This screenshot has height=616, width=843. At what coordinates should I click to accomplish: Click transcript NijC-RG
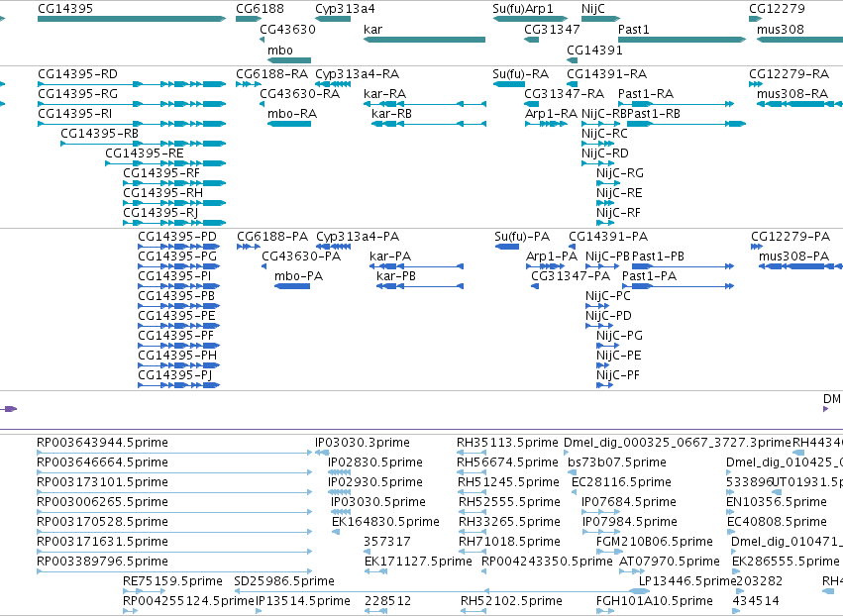click(620, 173)
